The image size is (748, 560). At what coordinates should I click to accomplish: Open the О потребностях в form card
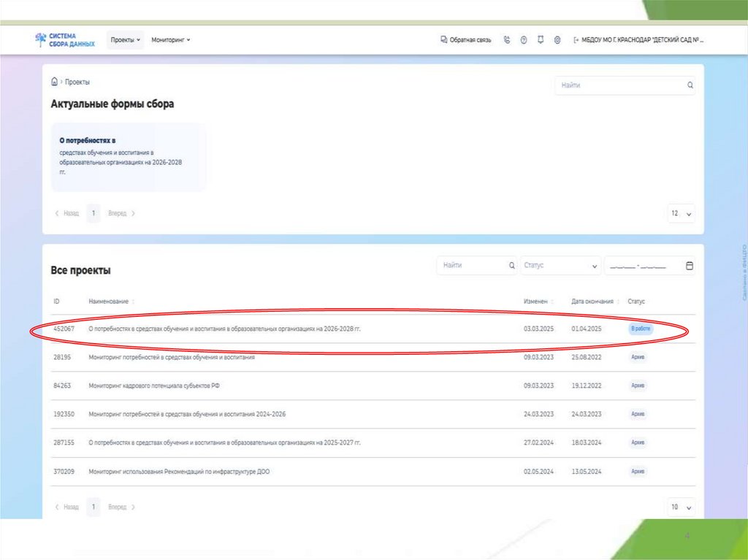(129, 157)
